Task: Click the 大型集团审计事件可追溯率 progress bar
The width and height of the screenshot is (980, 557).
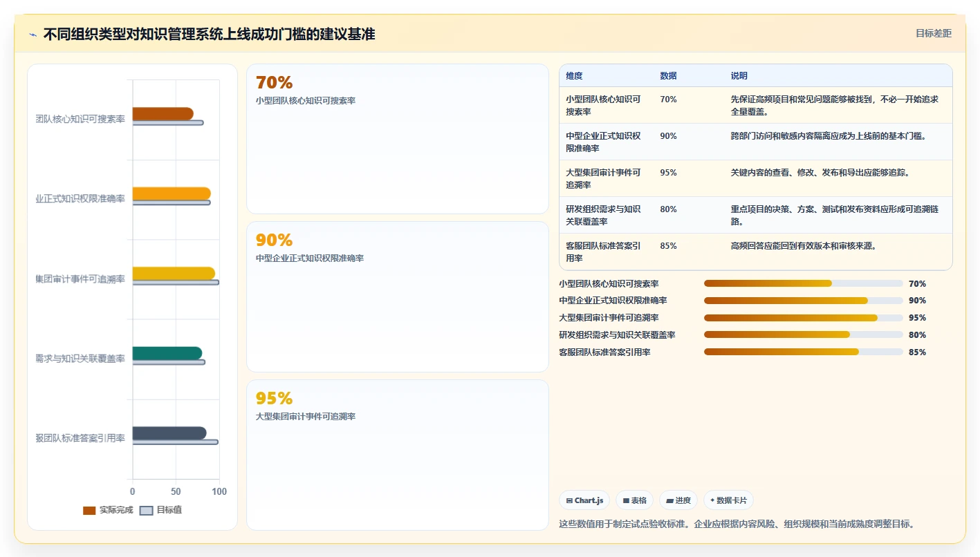Action: (x=804, y=318)
